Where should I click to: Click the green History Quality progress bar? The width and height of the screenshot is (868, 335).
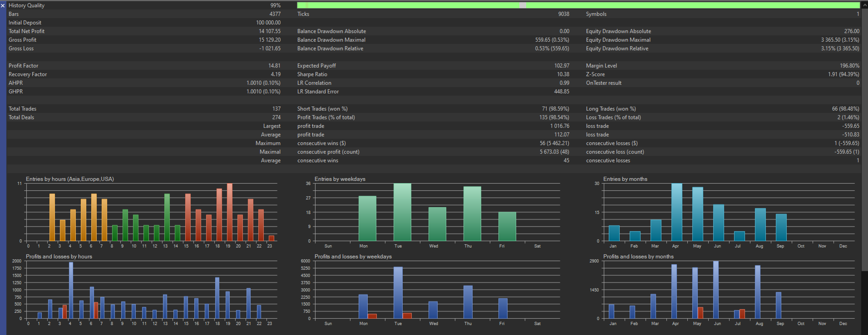[578, 5]
